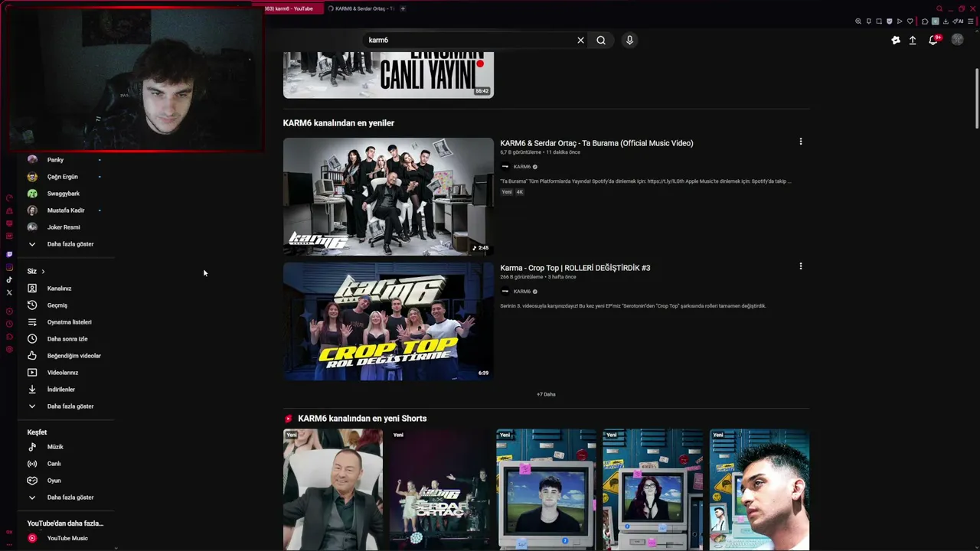This screenshot has height=551, width=980.
Task: Open browser downloads icon
Action: pos(946,21)
